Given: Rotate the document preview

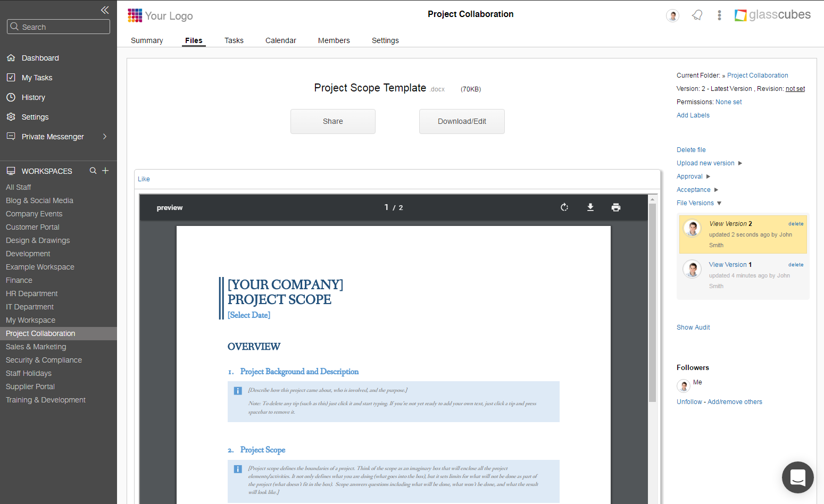Looking at the screenshot, I should [x=564, y=207].
